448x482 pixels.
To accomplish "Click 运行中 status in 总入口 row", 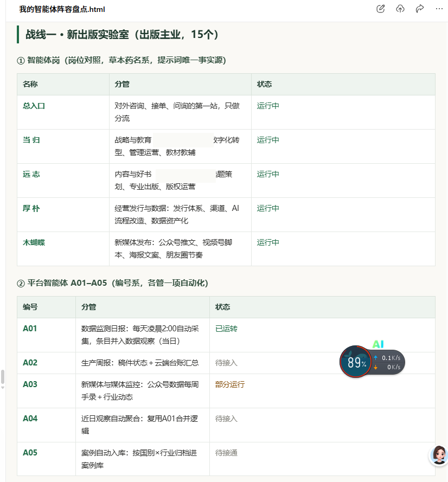I will 268,106.
